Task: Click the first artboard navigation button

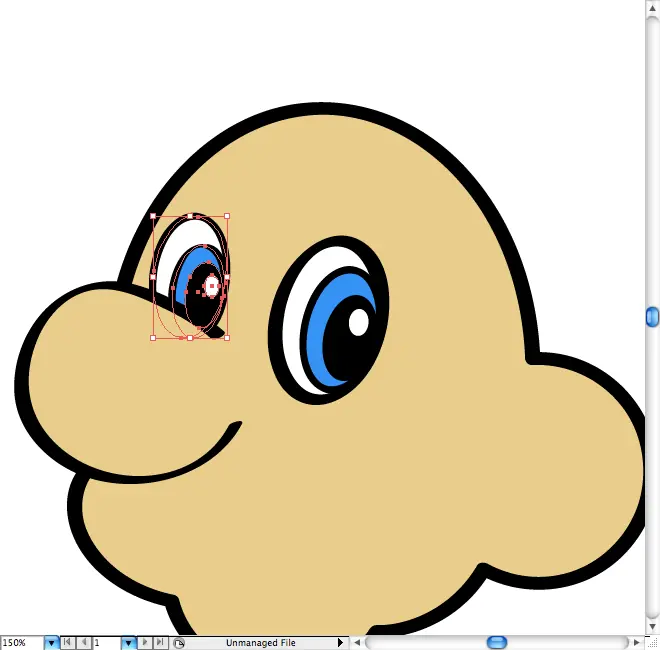Action: coord(69,643)
